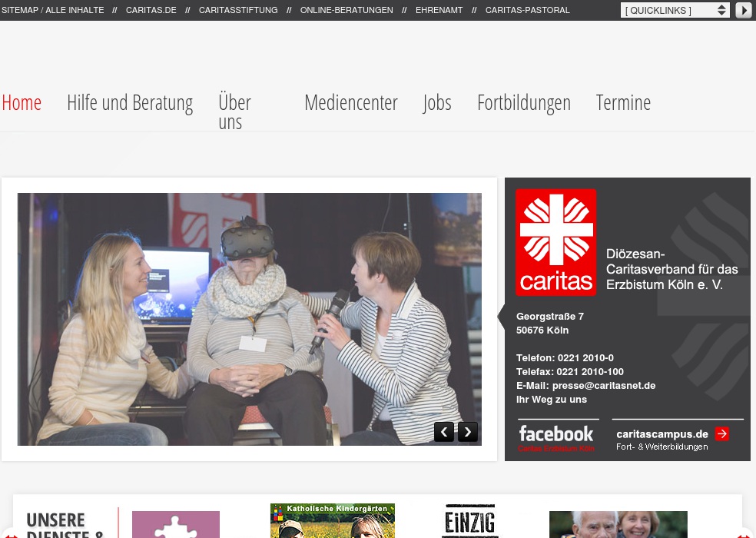Open the Katholische Kindergärten banner
756x538 pixels.
tap(332, 521)
